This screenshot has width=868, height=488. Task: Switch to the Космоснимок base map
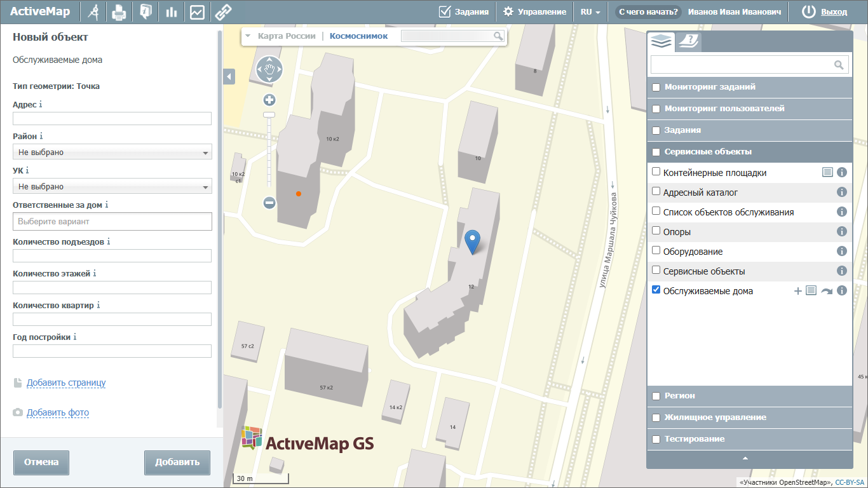click(x=358, y=36)
